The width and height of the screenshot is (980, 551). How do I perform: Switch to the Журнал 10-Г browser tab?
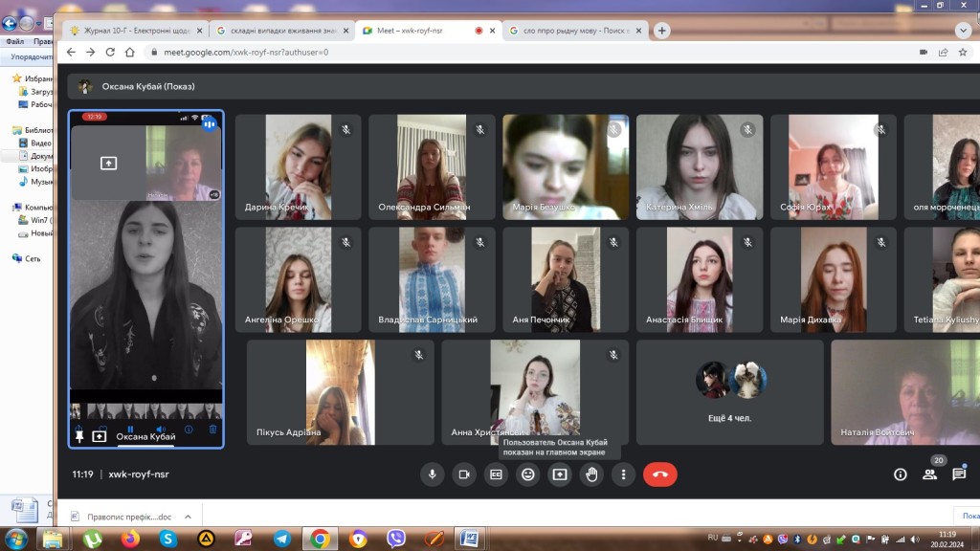[134, 31]
